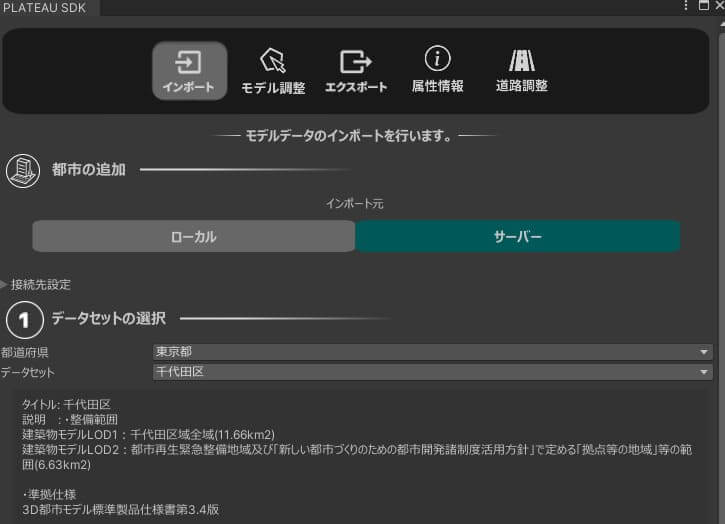The width and height of the screenshot is (725, 524).
Task: Switch to the エクスポート (Export) tab
Action: click(x=356, y=71)
